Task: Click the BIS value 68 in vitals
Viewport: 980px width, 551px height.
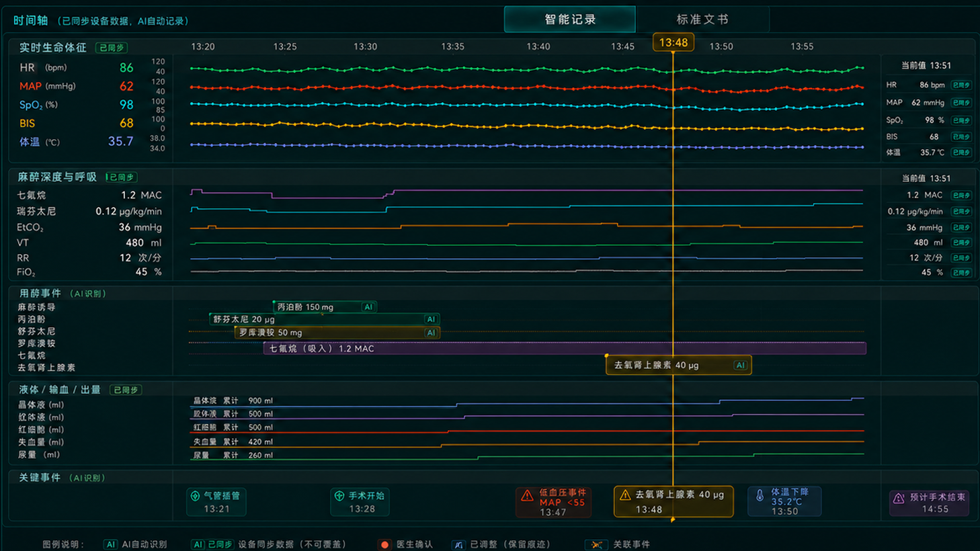Action: click(x=126, y=123)
